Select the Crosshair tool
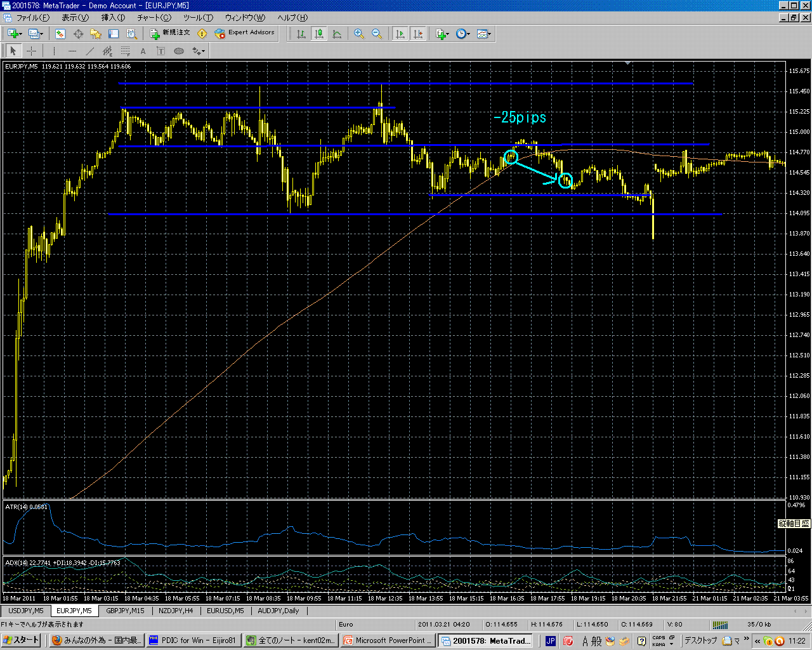The width and height of the screenshot is (812, 650). click(31, 51)
